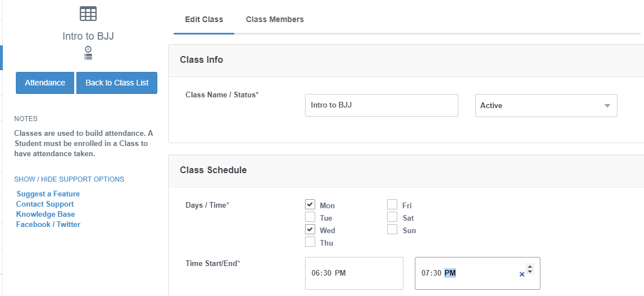Increase end time with the up stepper arrow
This screenshot has width=644, height=296.
(530, 267)
